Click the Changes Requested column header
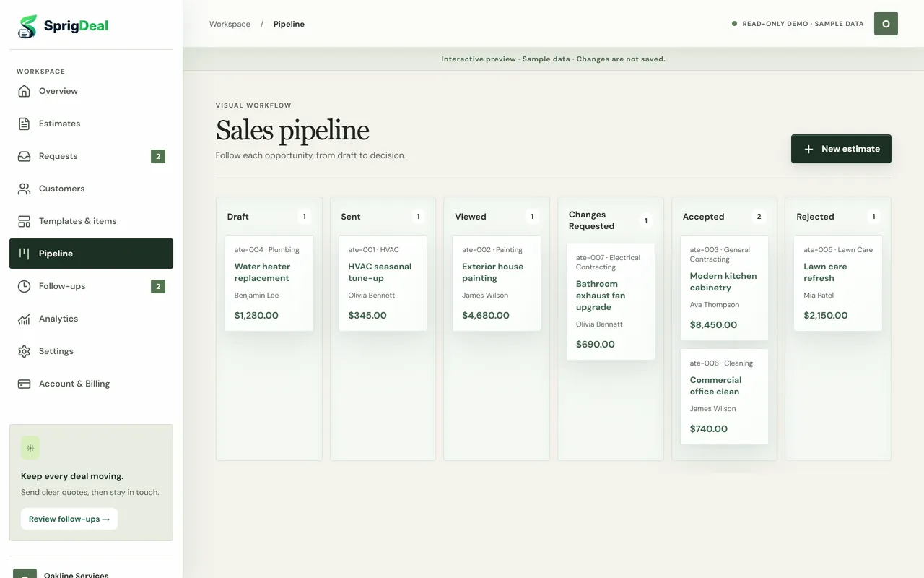This screenshot has width=924, height=578. click(x=592, y=220)
